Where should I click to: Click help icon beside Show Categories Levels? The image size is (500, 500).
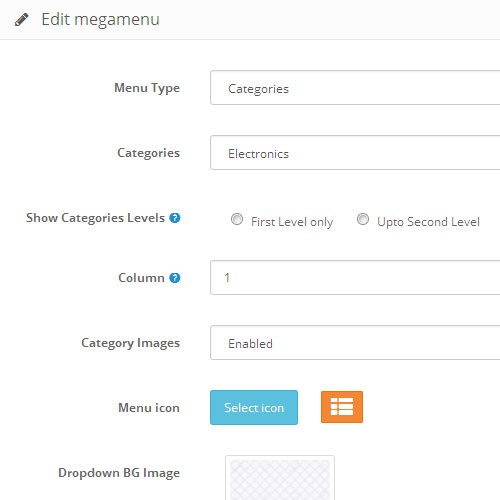tap(175, 218)
